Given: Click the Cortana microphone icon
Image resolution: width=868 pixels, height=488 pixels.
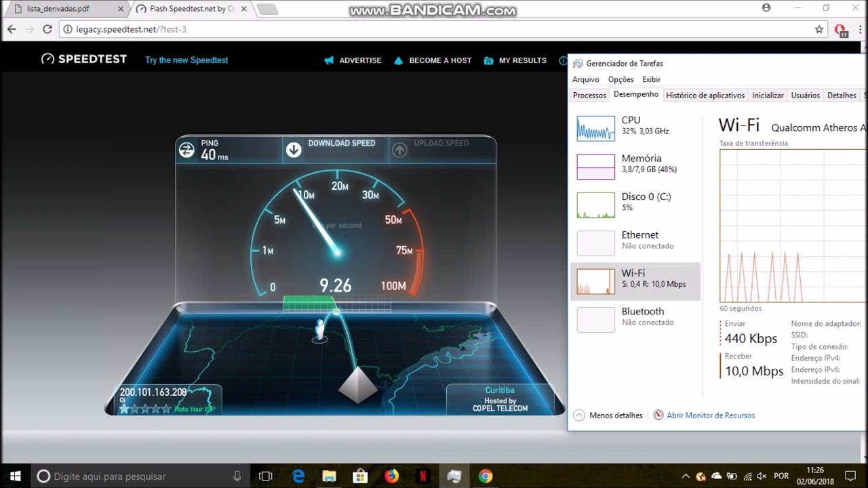Looking at the screenshot, I should [237, 476].
